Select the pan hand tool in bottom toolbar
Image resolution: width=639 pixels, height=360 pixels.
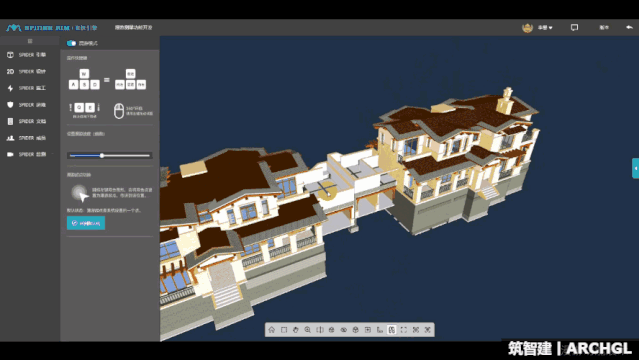(x=295, y=330)
